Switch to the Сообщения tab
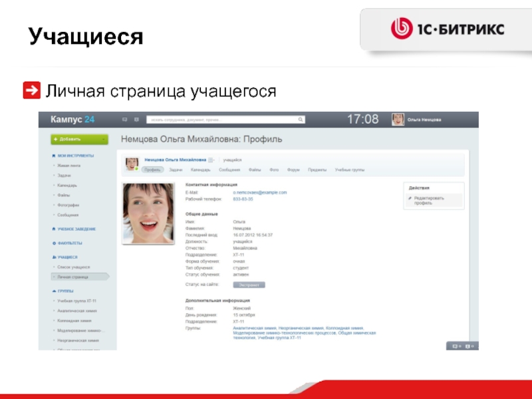The width and height of the screenshot is (532, 399). (229, 170)
